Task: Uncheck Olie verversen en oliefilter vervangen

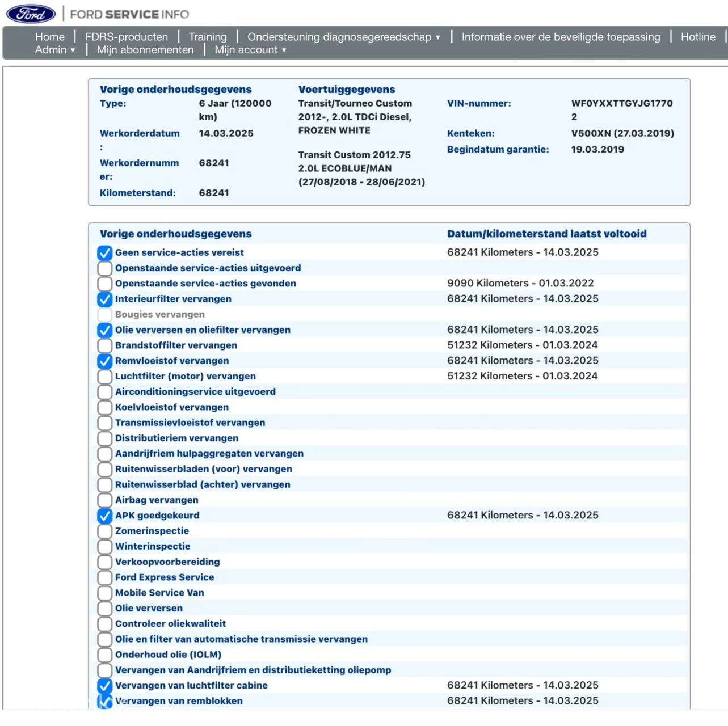Action: (104, 330)
